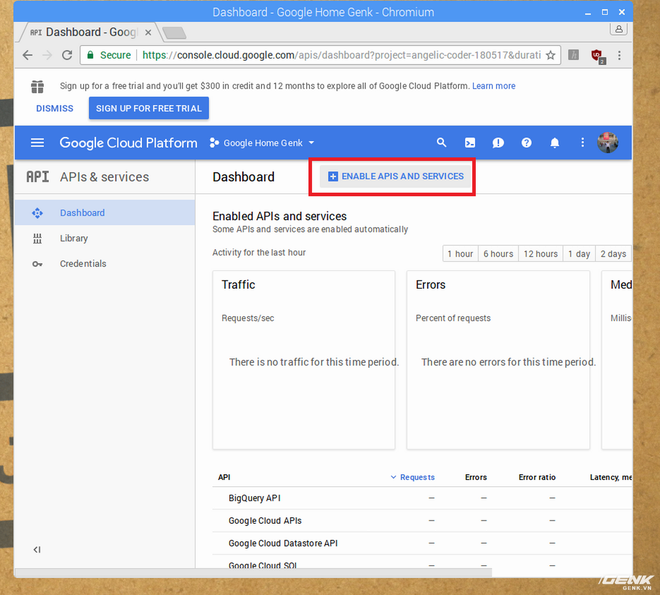Open Chromium three-dot menu

[619, 55]
